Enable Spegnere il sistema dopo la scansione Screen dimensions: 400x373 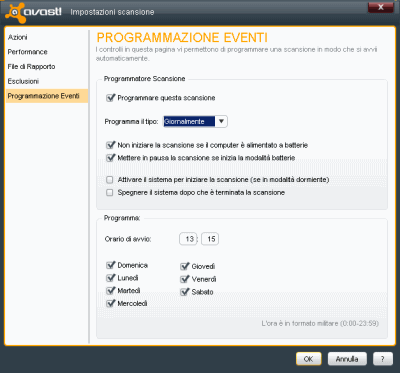click(110, 193)
